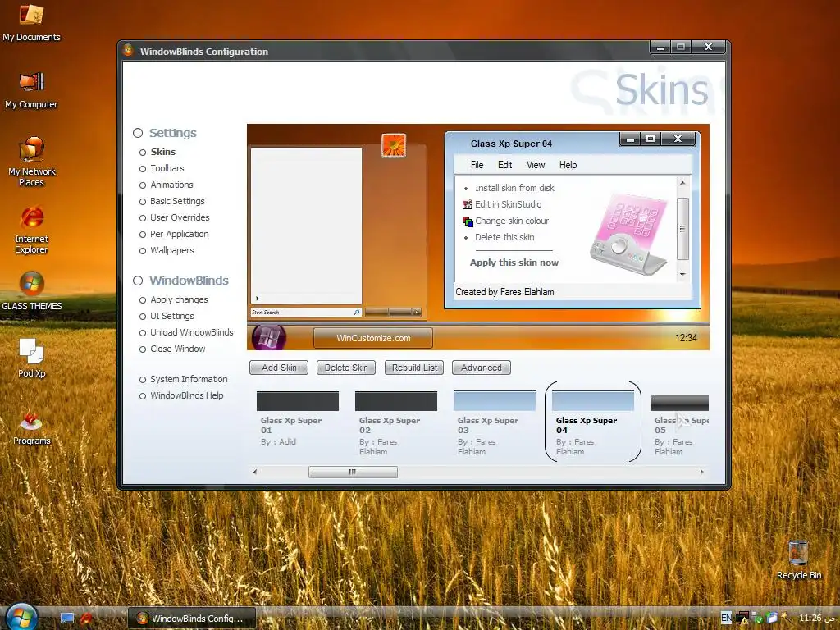840x630 pixels.
Task: Click the skin list scroll left arrow
Action: coord(255,472)
